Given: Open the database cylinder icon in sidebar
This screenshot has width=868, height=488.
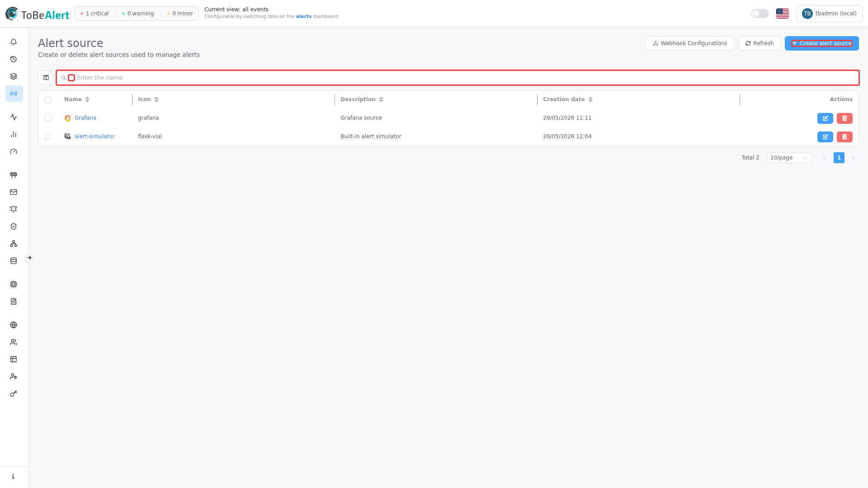Looking at the screenshot, I should (x=14, y=261).
